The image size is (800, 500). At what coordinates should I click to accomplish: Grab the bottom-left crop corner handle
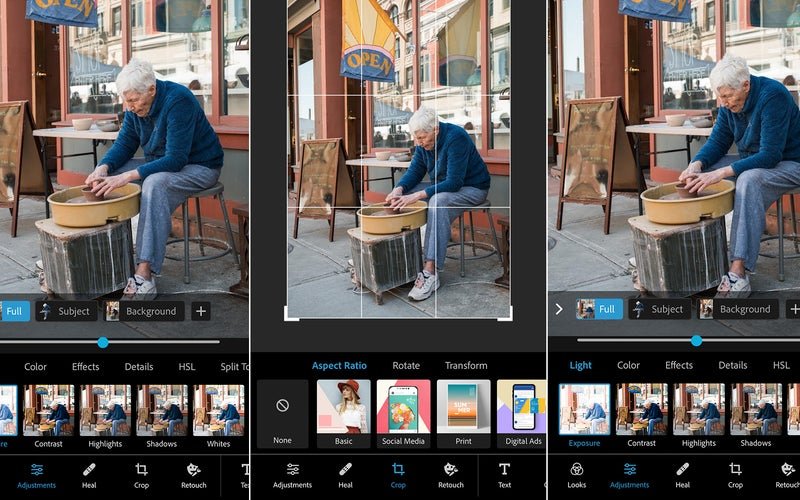(290, 314)
